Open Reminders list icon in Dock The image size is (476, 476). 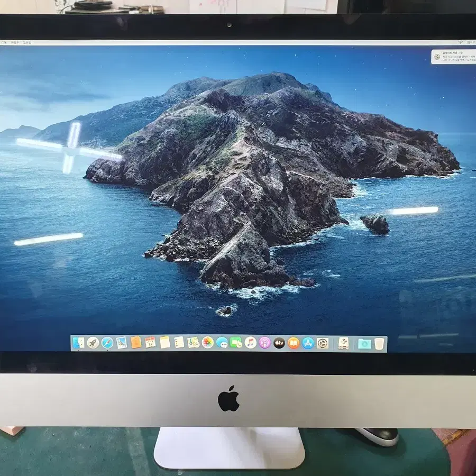pos(179,343)
